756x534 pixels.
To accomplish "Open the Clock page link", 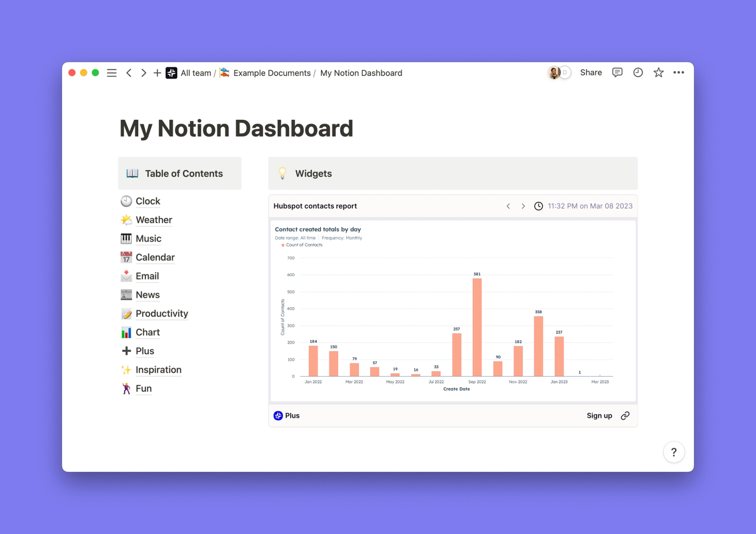I will pos(148,201).
